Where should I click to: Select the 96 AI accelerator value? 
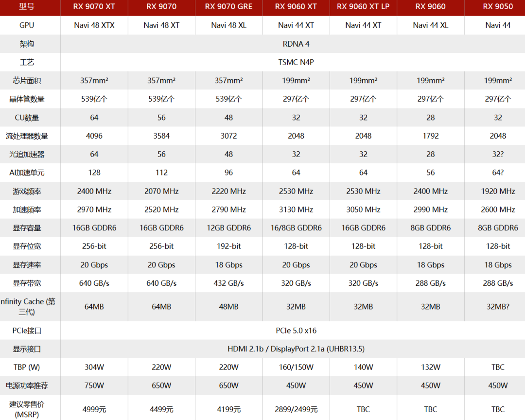[x=228, y=173]
